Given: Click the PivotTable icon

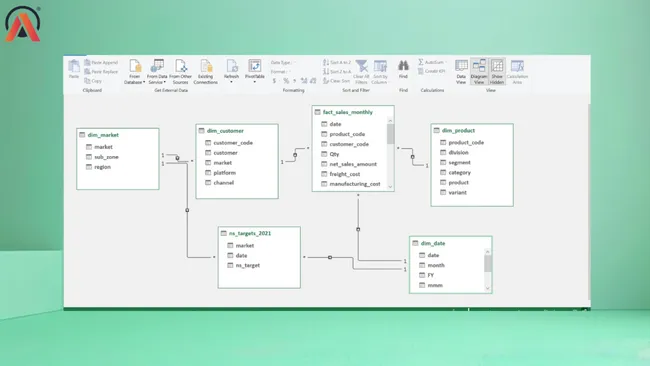Looking at the screenshot, I should [255, 65].
